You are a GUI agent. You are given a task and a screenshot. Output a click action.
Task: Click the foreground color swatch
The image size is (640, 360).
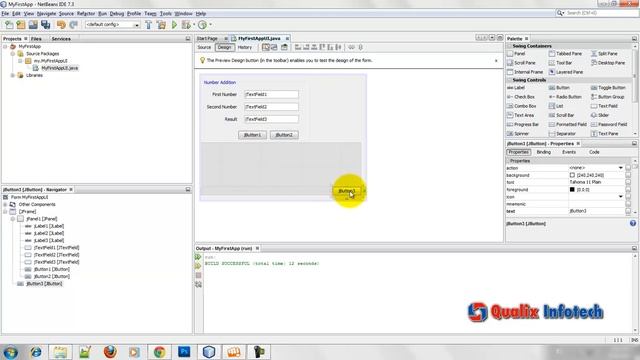point(572,190)
